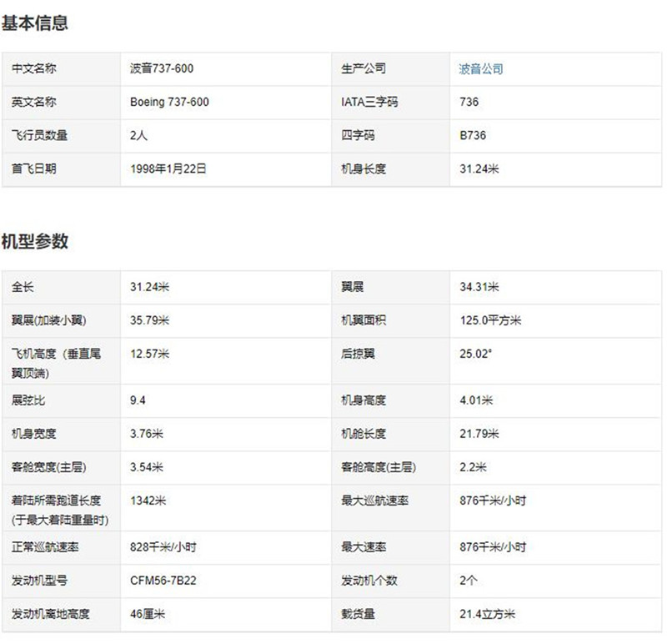Image resolution: width=667 pixels, height=644 pixels.
Task: Open the 波音公司 link
Action: pyautogui.click(x=481, y=69)
